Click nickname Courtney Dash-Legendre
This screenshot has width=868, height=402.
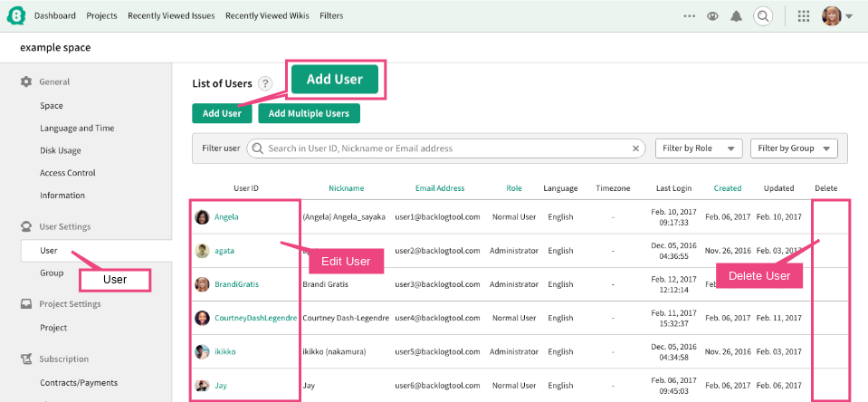point(346,318)
